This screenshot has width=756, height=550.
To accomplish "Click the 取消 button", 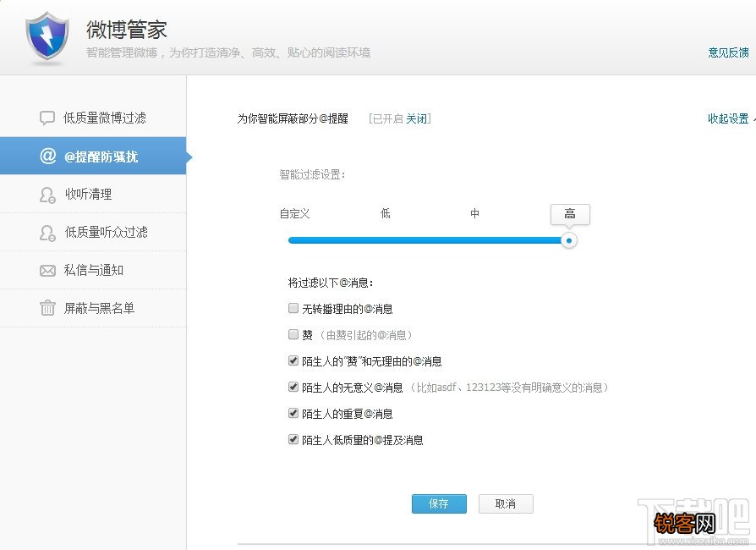I will pyautogui.click(x=506, y=503).
